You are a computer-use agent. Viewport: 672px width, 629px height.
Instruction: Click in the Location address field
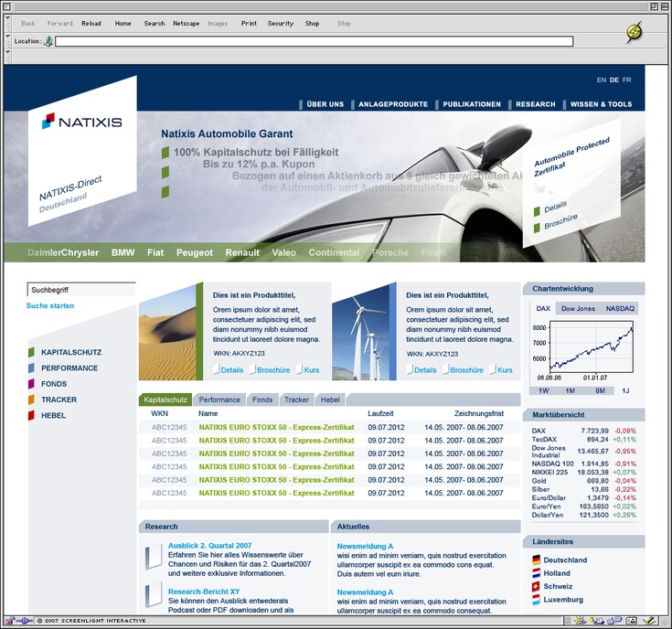[x=315, y=41]
